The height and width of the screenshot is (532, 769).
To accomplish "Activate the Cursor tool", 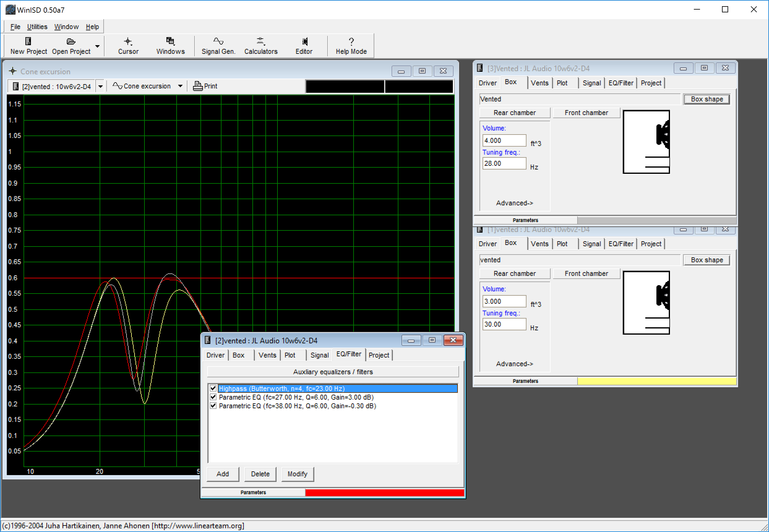I will coord(128,46).
